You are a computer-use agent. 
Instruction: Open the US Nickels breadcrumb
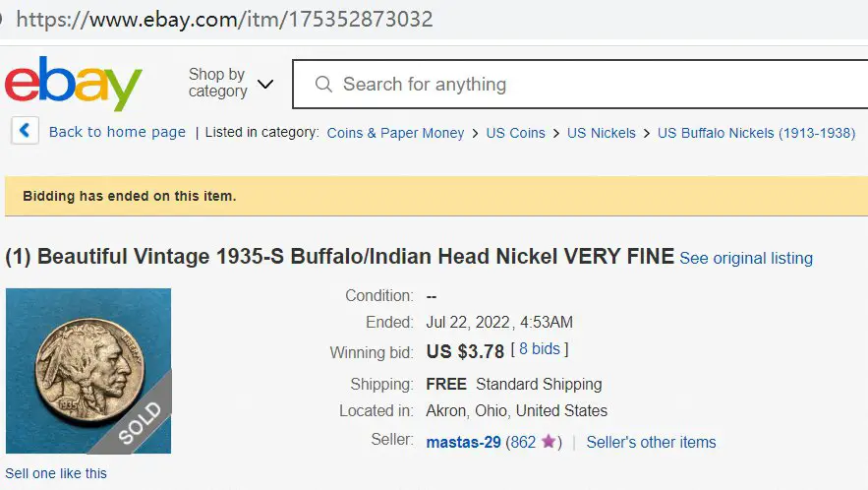(602, 133)
